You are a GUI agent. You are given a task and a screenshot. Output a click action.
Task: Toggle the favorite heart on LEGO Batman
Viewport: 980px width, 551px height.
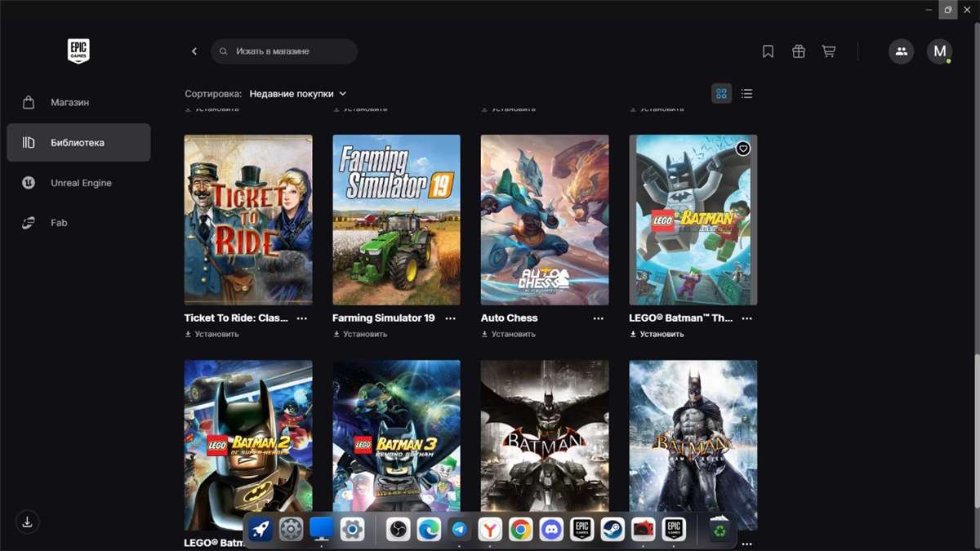click(742, 149)
